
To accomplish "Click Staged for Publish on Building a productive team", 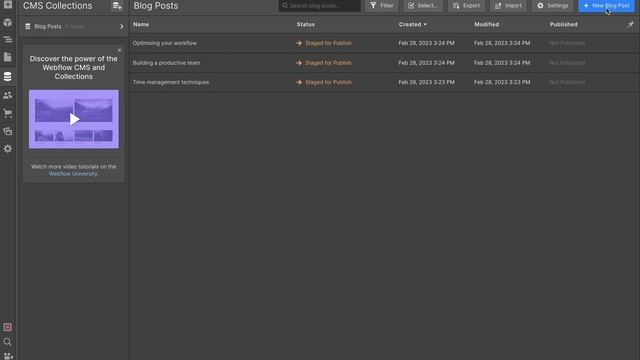I will [x=328, y=63].
